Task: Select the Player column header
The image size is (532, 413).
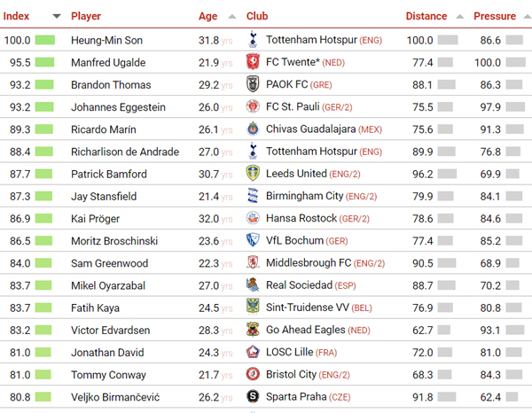Action: [x=86, y=16]
